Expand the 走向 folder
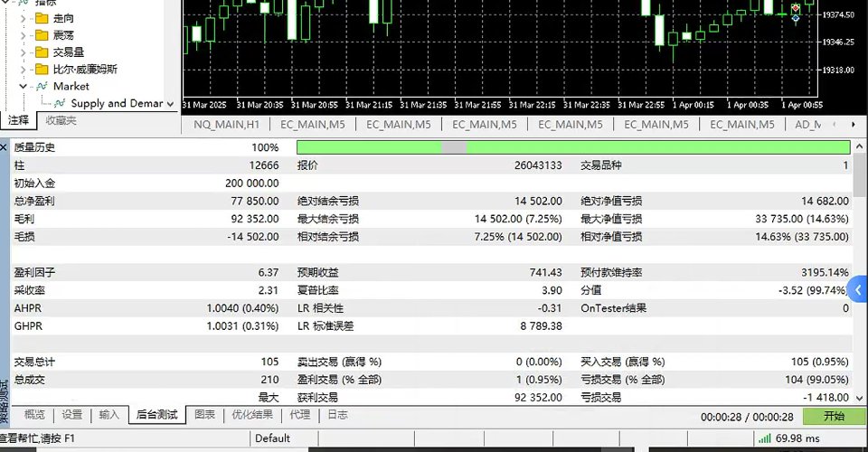Viewport: 868px width, 452px height. coord(23,19)
